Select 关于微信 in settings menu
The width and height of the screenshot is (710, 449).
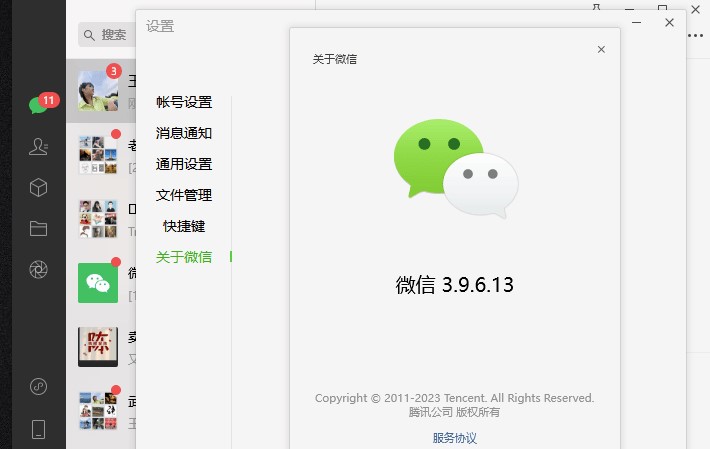[184, 257]
